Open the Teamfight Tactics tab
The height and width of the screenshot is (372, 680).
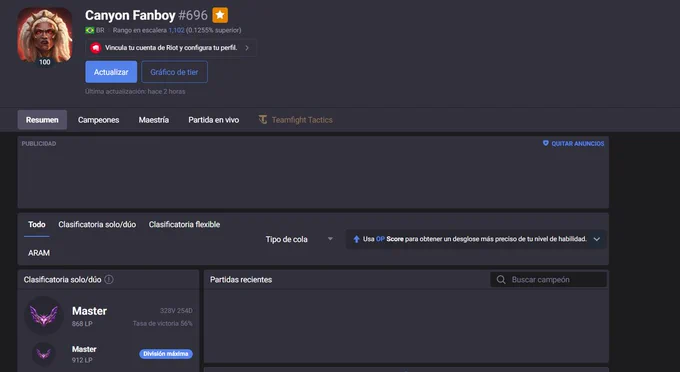296,120
